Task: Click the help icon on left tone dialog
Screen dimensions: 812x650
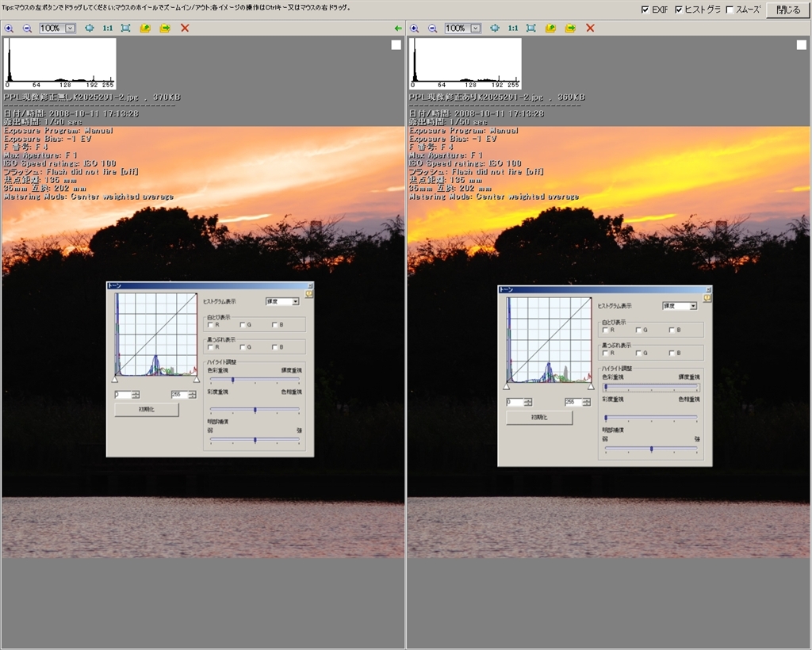Action: pos(309,294)
